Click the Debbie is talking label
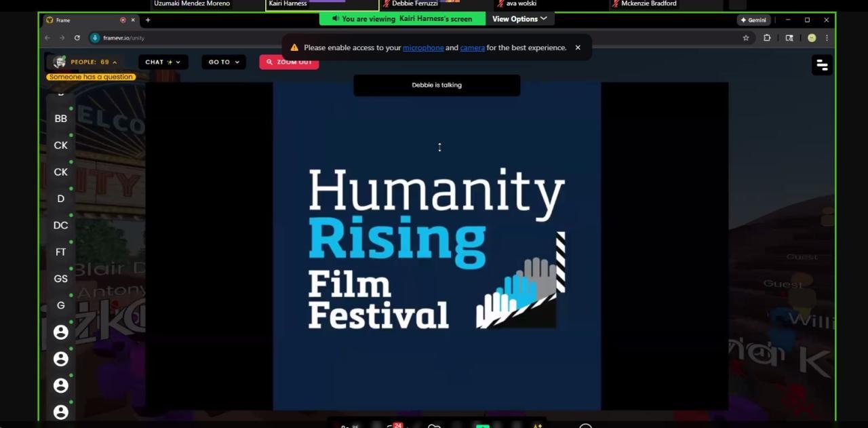868x428 pixels. pyautogui.click(x=437, y=85)
